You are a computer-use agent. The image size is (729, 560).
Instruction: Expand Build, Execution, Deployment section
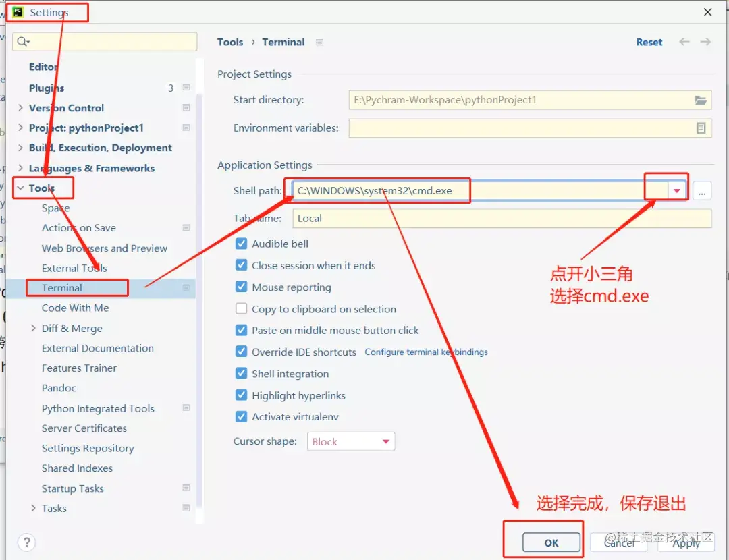(x=20, y=148)
